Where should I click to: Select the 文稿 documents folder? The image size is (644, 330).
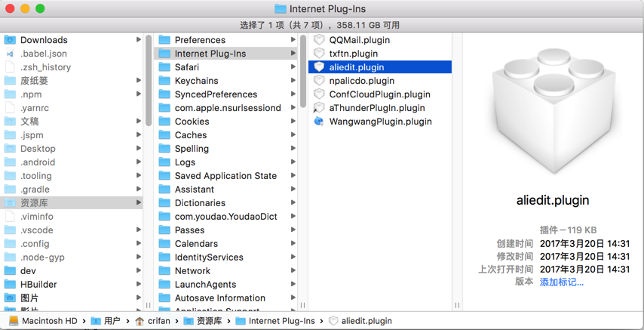tap(72, 122)
